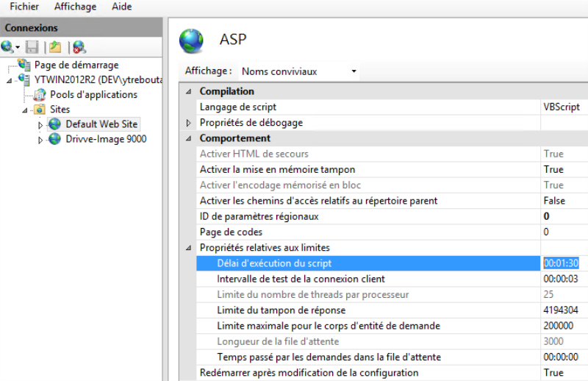Click the Sites folder icon
588x381 pixels.
coord(40,110)
